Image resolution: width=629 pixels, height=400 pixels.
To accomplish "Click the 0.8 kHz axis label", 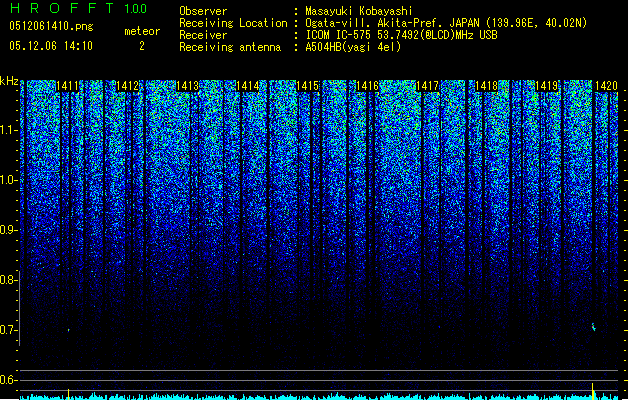I will click(8, 280).
